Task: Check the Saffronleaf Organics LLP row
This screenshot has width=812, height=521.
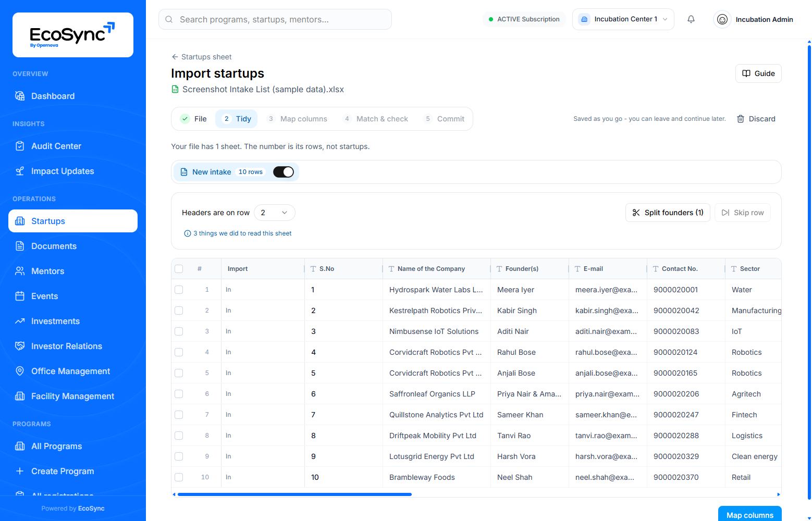Action: [x=179, y=394]
